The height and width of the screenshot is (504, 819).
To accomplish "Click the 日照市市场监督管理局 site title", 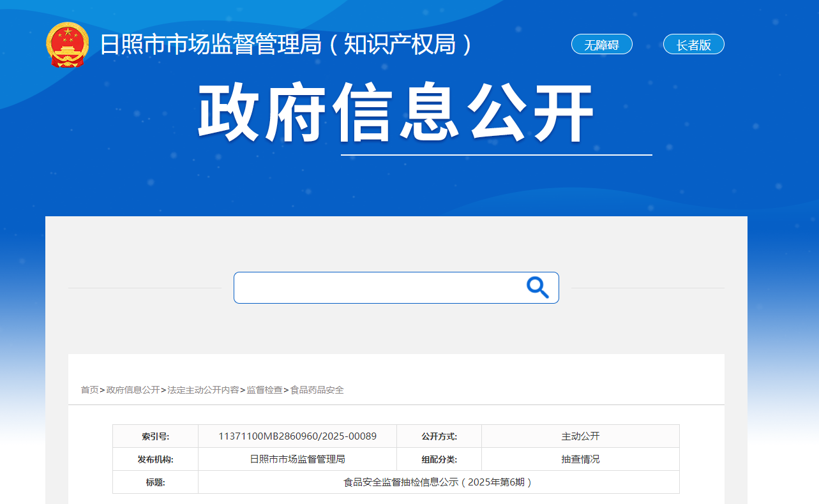I will pos(285,44).
